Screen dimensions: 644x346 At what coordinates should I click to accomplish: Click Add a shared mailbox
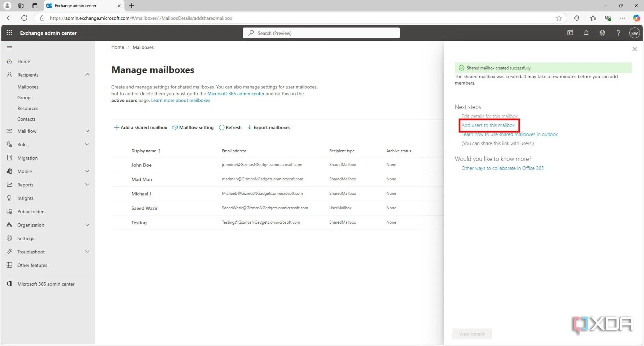[x=140, y=127]
